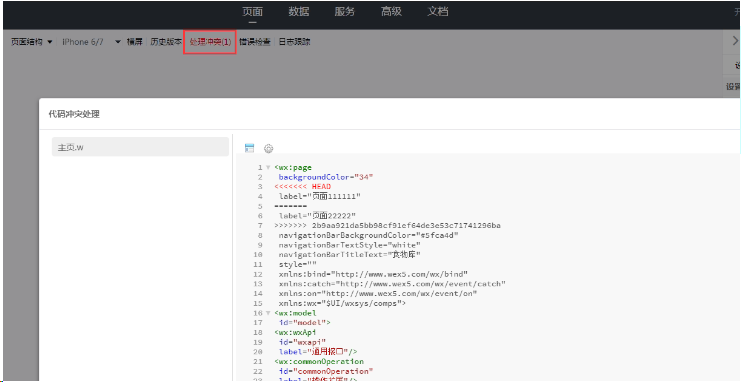Open 历史版本 history versions
The height and width of the screenshot is (382, 742).
click(x=166, y=42)
